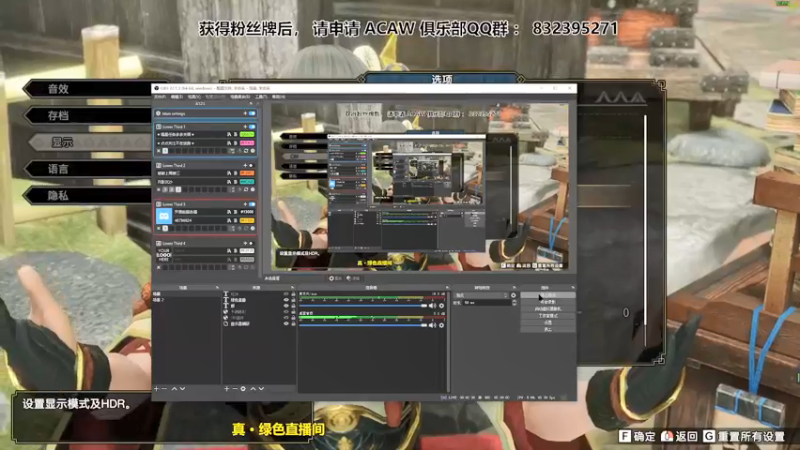
Task: Click the top Controls button under the cursor
Action: (x=548, y=295)
